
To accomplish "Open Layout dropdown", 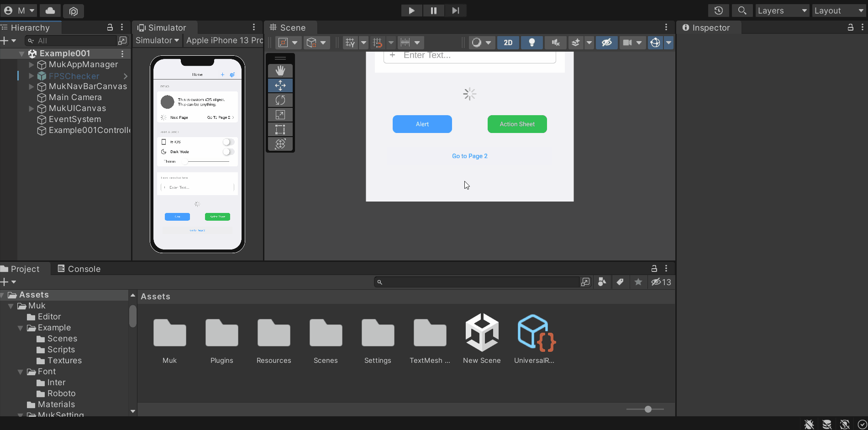I will point(839,11).
